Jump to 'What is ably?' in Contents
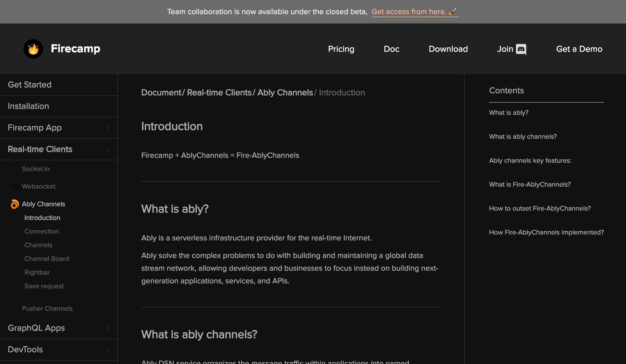 (508, 113)
